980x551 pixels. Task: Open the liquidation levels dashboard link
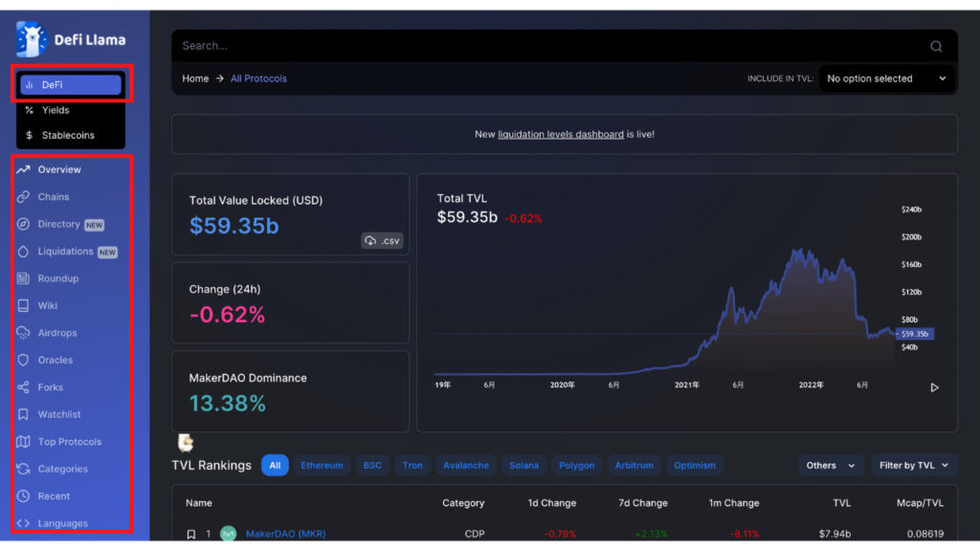561,134
